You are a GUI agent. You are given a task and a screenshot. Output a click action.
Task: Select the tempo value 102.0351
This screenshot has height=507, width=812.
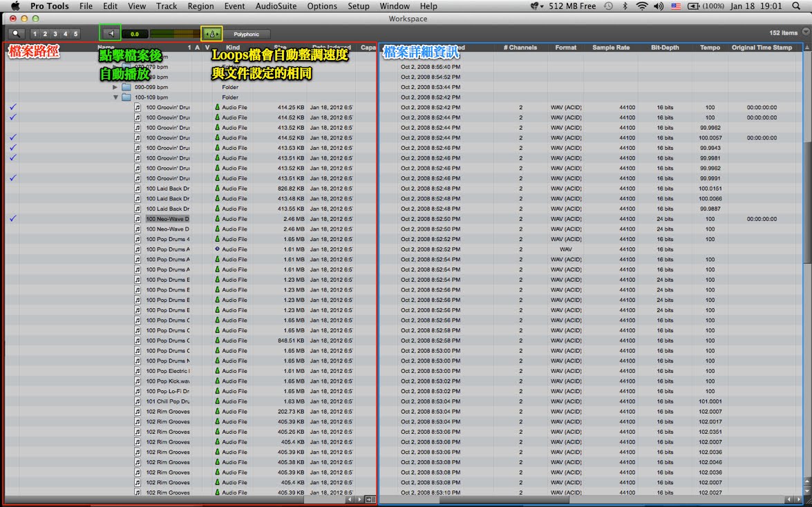710,432
